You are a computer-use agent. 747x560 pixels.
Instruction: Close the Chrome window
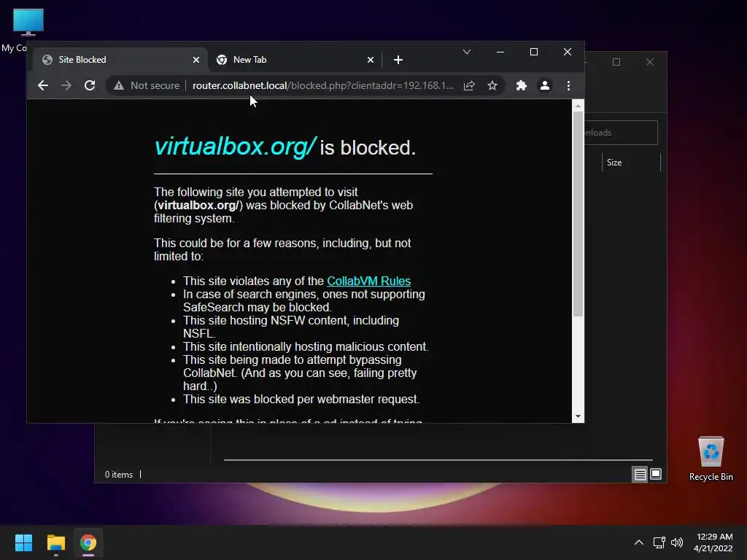point(568,52)
